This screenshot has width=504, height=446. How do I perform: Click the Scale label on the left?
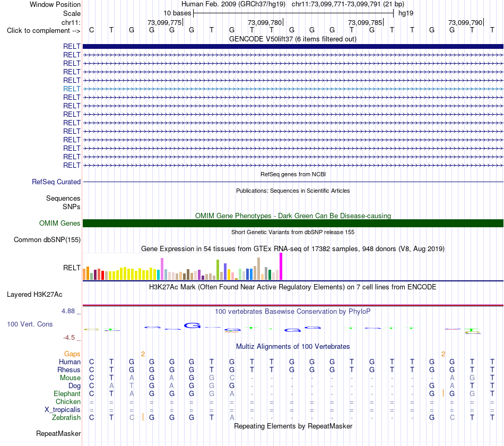coord(72,13)
